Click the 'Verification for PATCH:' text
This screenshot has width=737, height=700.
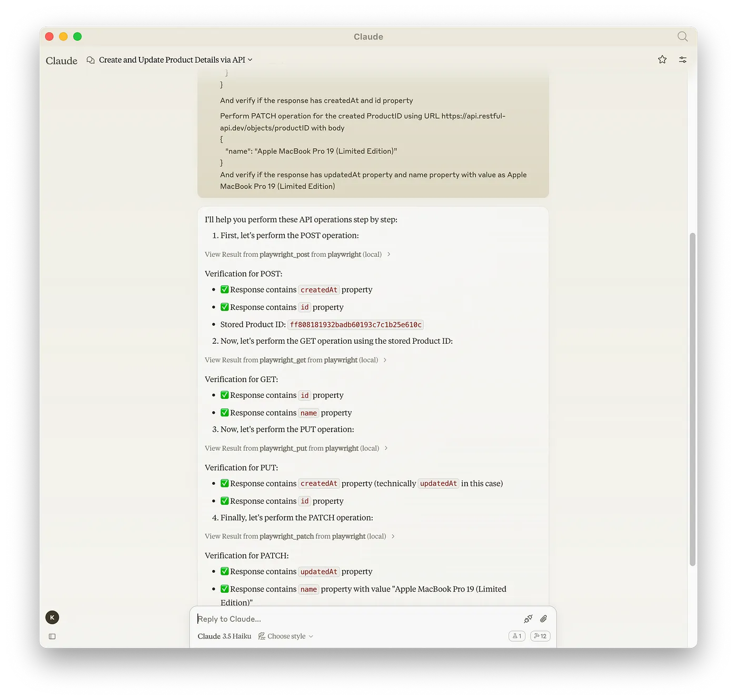246,556
